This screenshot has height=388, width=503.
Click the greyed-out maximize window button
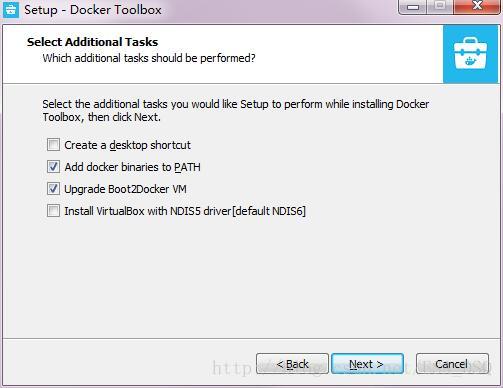click(x=440, y=7)
